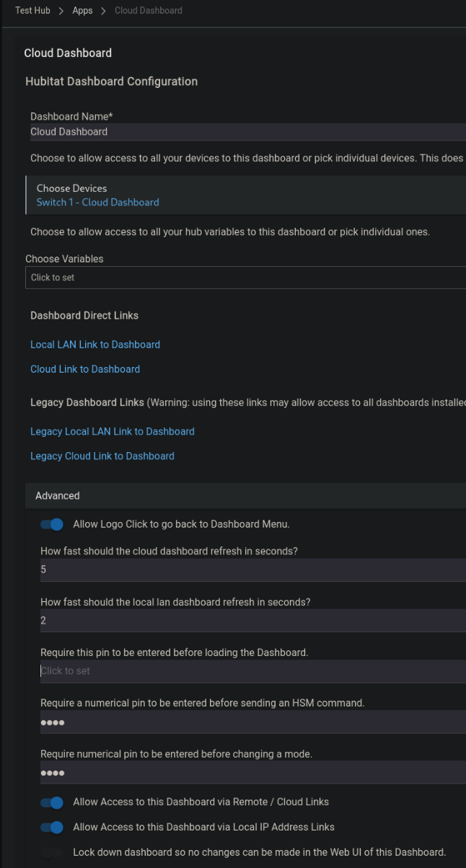Viewport: 466px width, 868px height.
Task: Disable access via Remote / Cloud Links
Action: click(51, 802)
